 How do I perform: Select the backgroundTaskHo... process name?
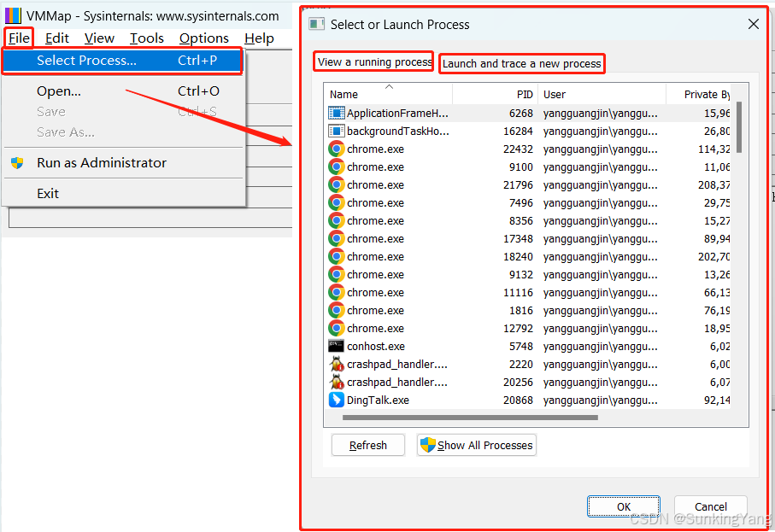pyautogui.click(x=398, y=131)
